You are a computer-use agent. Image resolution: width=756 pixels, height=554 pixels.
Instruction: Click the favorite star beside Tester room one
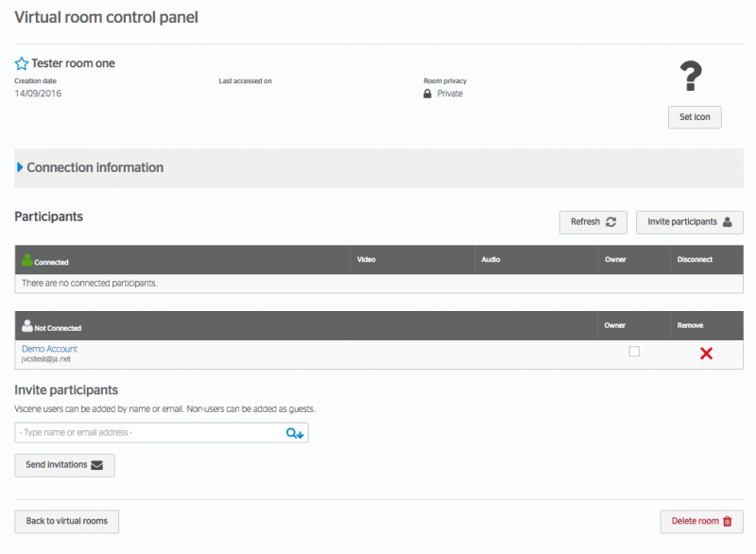(21, 63)
